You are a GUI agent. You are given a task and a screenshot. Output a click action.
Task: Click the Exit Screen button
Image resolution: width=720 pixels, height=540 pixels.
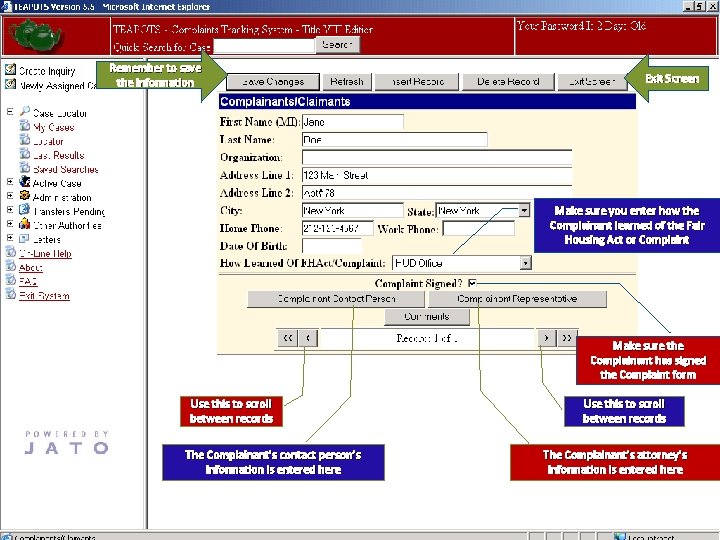pyautogui.click(x=592, y=82)
